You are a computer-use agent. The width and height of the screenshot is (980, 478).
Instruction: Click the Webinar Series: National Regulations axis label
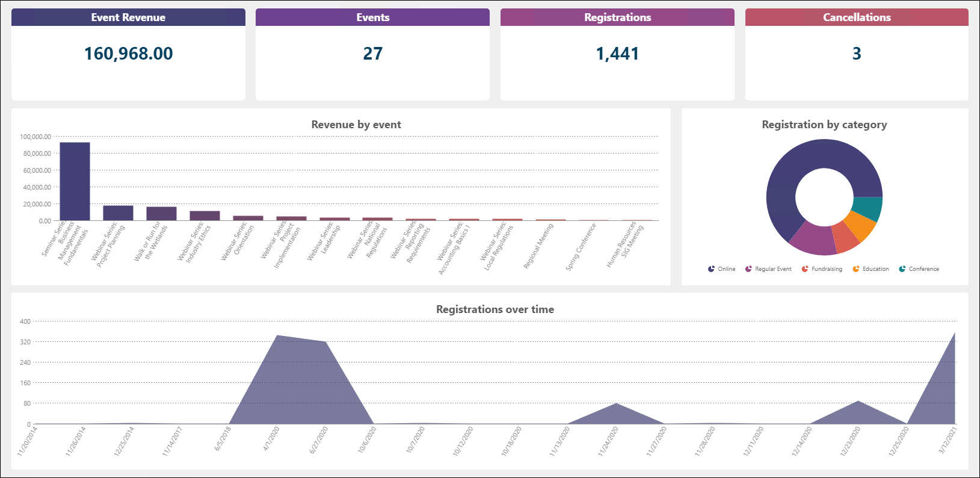click(367, 241)
